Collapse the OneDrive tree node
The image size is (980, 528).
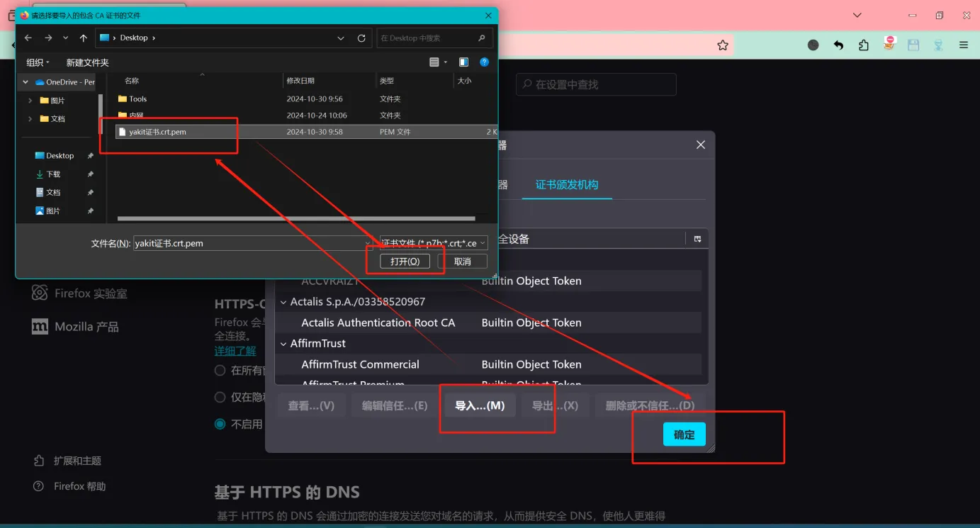26,82
